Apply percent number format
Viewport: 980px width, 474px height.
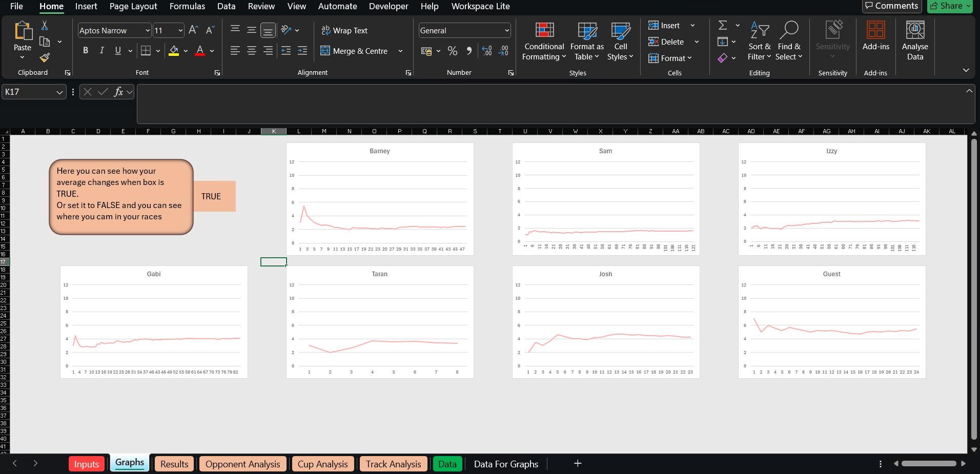[x=452, y=51]
